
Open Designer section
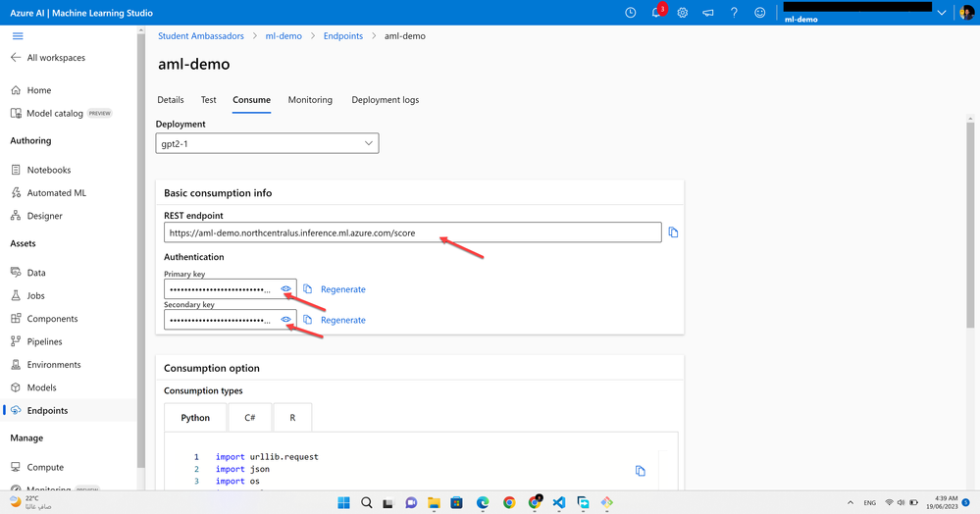(37, 216)
